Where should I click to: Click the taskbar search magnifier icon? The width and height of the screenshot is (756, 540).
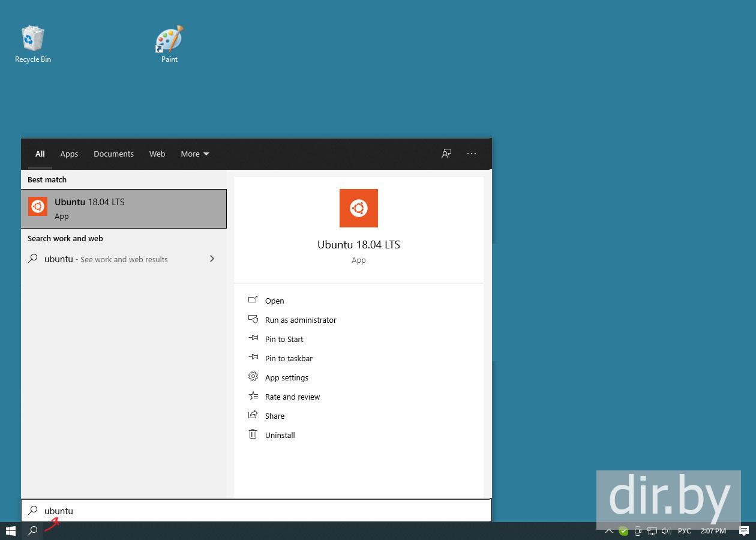click(32, 531)
